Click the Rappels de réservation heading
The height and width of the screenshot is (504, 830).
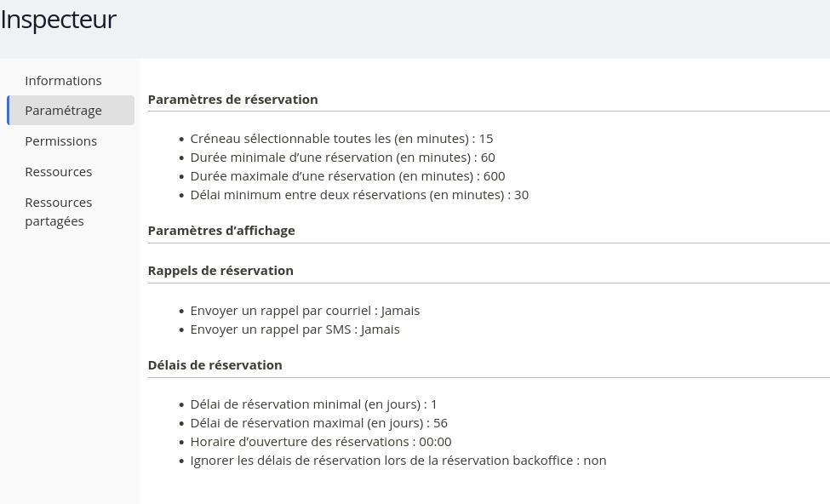(220, 270)
